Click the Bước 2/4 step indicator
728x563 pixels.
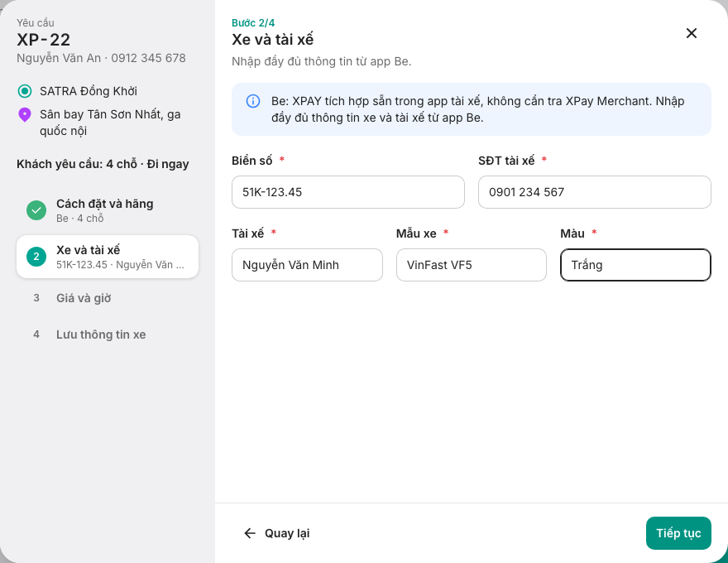[x=253, y=22]
